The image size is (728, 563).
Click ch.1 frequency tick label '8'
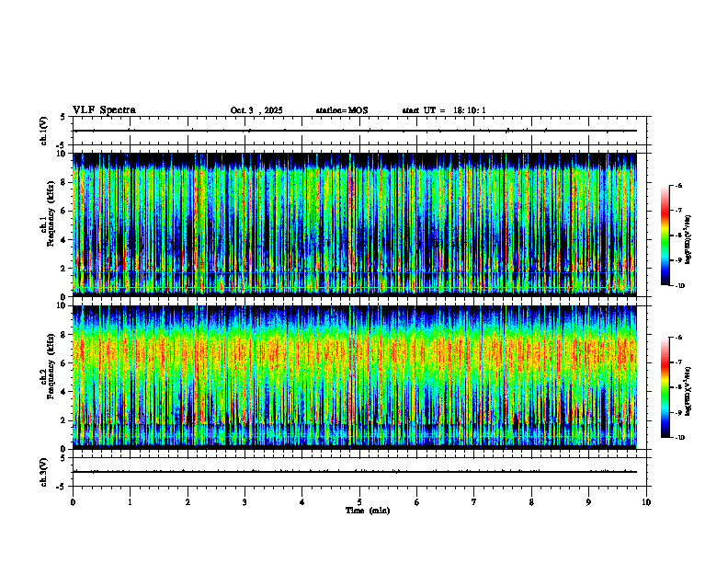coord(64,182)
